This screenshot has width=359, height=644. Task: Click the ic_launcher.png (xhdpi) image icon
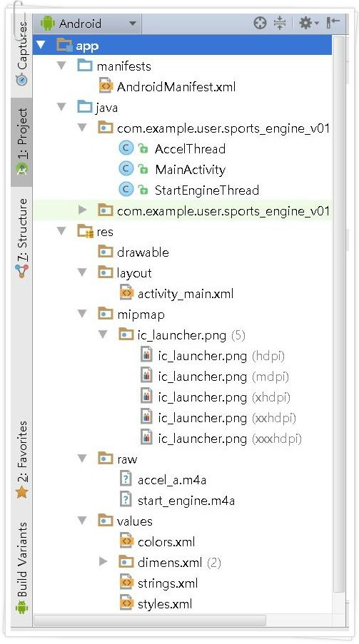(147, 396)
